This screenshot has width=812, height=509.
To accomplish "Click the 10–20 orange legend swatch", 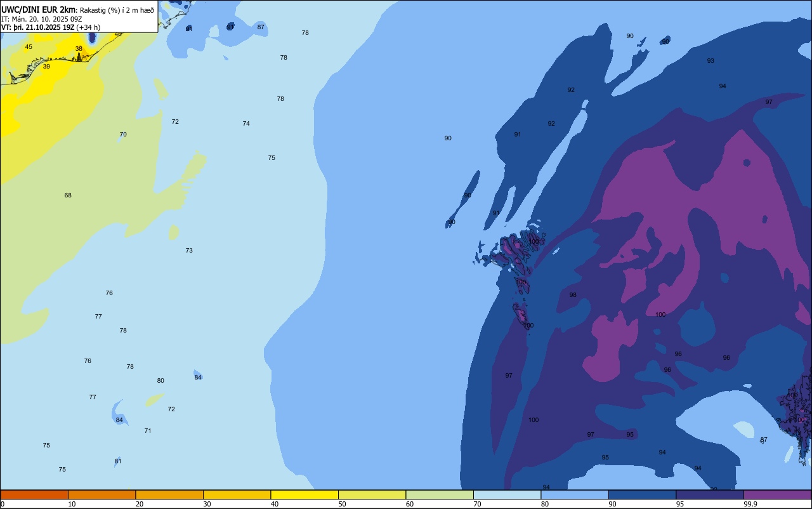I will click(x=101, y=494).
